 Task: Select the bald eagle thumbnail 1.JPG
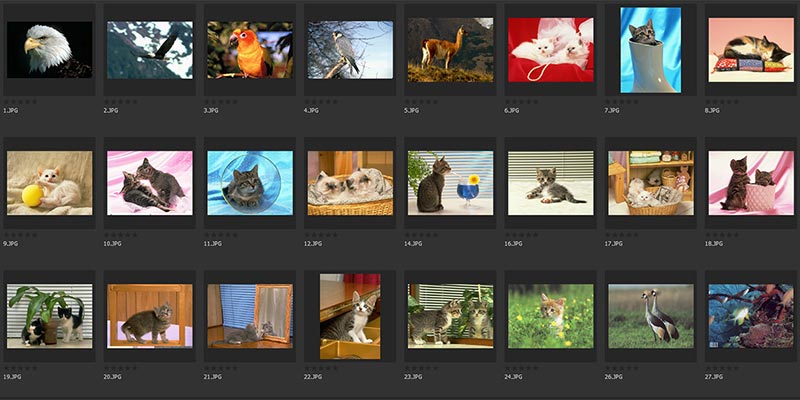point(49,49)
